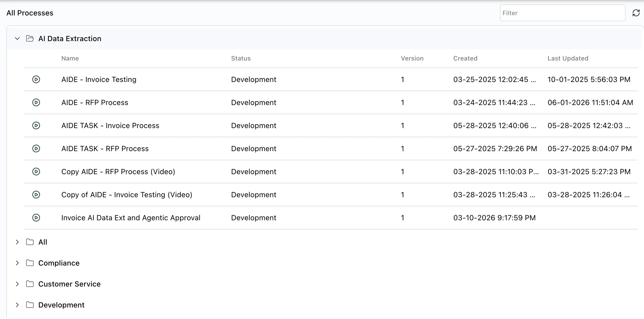Open AIDE TASK - Invoice Process name
The image size is (644, 319).
110,125
